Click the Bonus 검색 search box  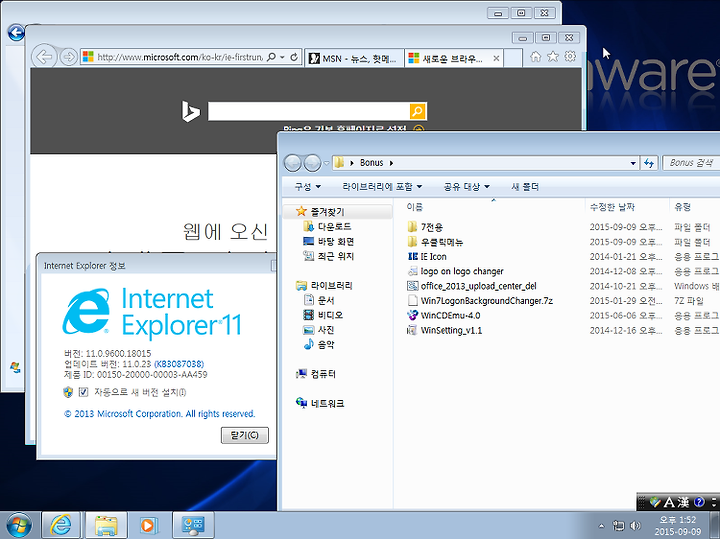691,163
